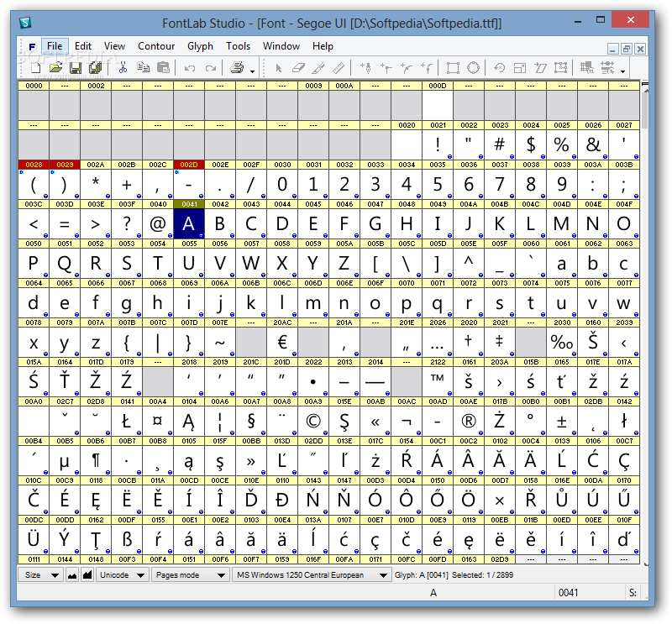Select the Euro sign glyph cell (20AC)
The height and width of the screenshot is (624, 672).
point(282,342)
